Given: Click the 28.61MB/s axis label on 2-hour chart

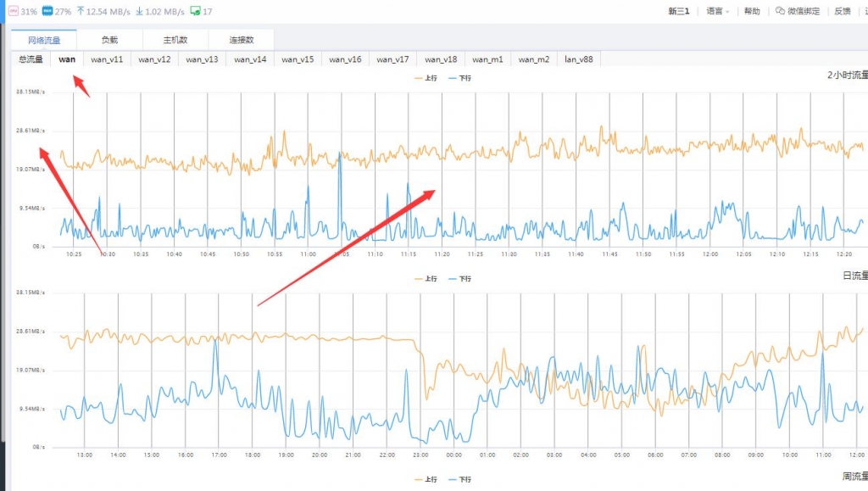Looking at the screenshot, I should pos(31,131).
